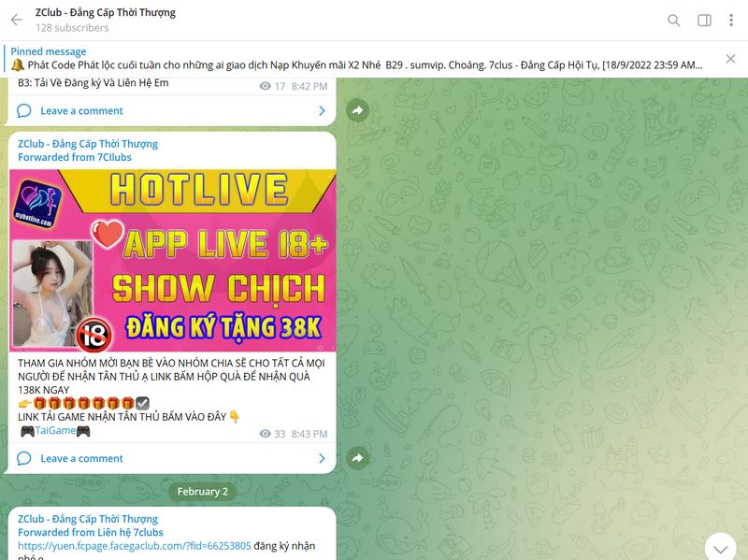This screenshot has height=560, width=748.
Task: Open the three-dot more options menu
Action: coord(732,21)
